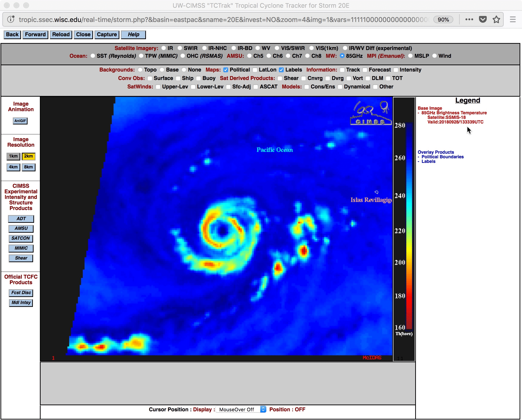The image size is (522, 420).
Task: Select the 85GHz microwave radio
Action: (342, 56)
